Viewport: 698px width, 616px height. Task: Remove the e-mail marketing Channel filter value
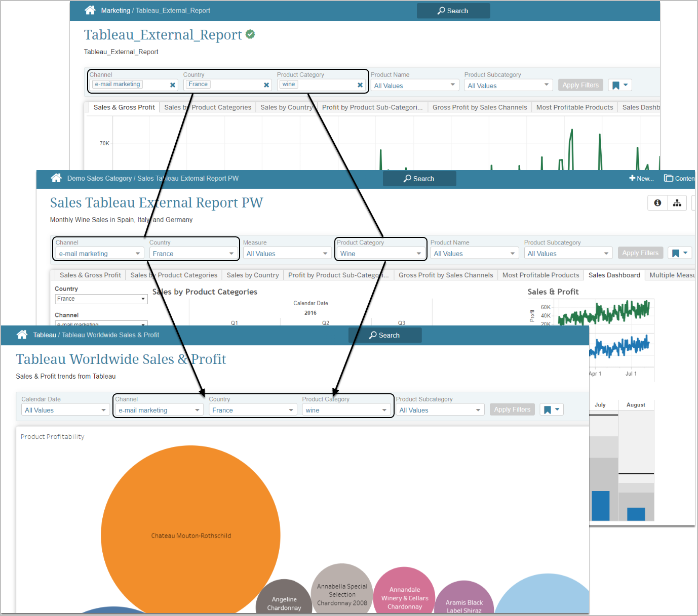[x=173, y=85]
